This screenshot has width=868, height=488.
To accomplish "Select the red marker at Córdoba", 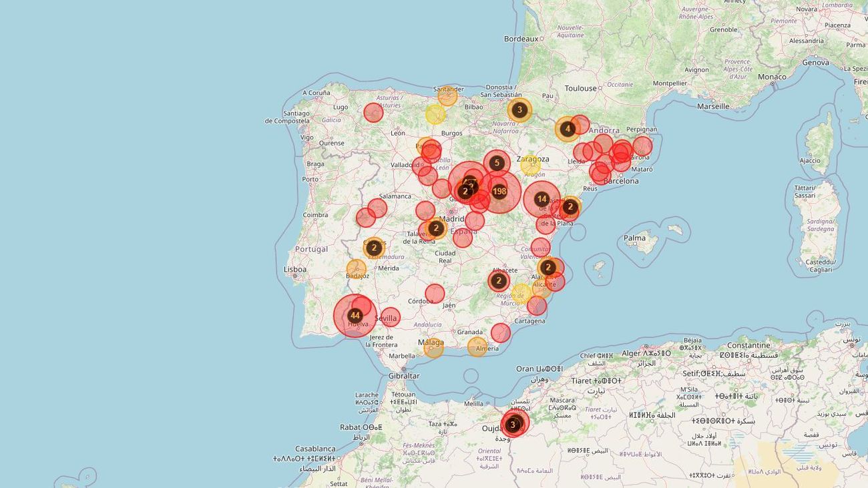I will point(435,294).
